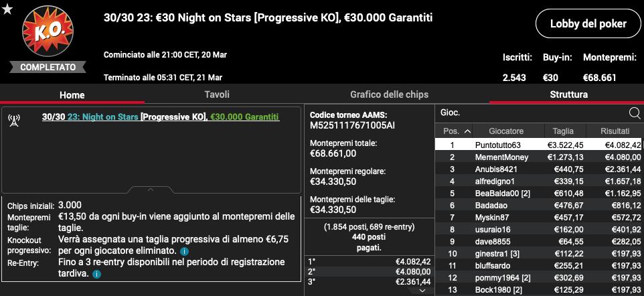
Task: Select the Struttura tab
Action: tap(568, 94)
